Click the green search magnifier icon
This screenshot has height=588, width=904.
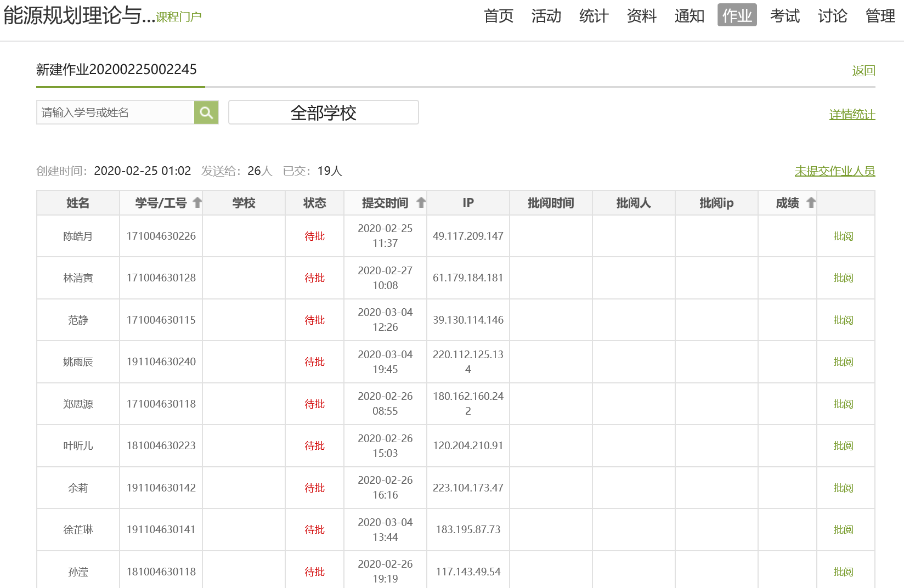pos(206,112)
